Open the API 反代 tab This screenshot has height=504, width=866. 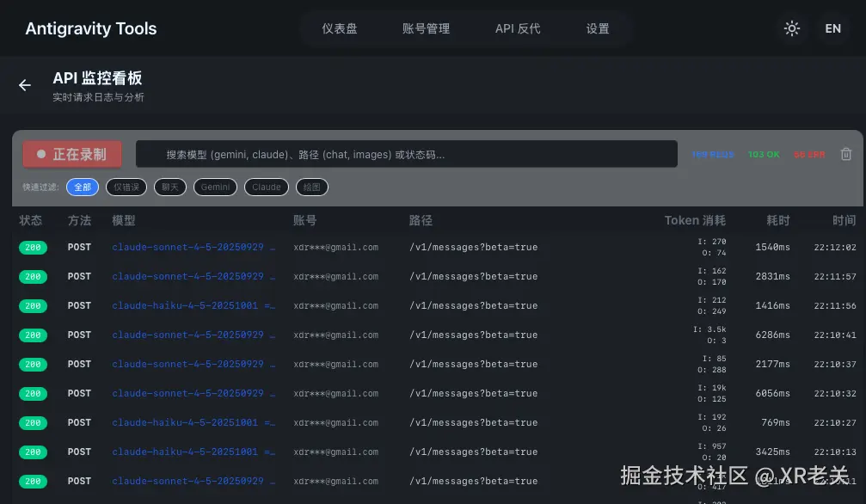pyautogui.click(x=518, y=28)
